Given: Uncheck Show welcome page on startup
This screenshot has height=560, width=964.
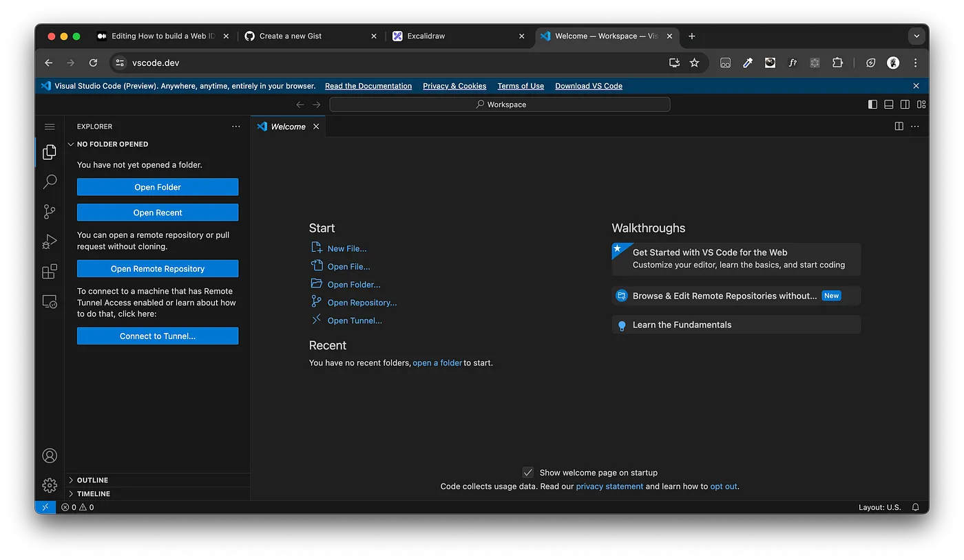Looking at the screenshot, I should point(528,473).
